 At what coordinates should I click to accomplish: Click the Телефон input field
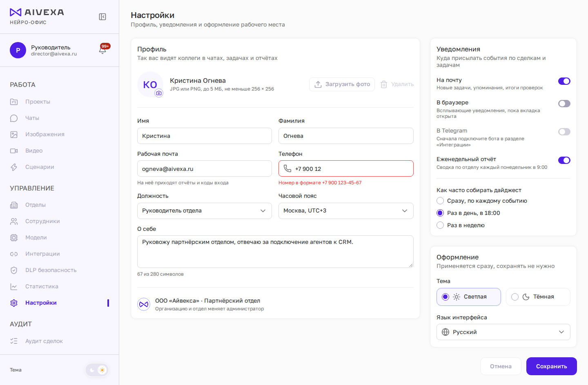tap(346, 168)
